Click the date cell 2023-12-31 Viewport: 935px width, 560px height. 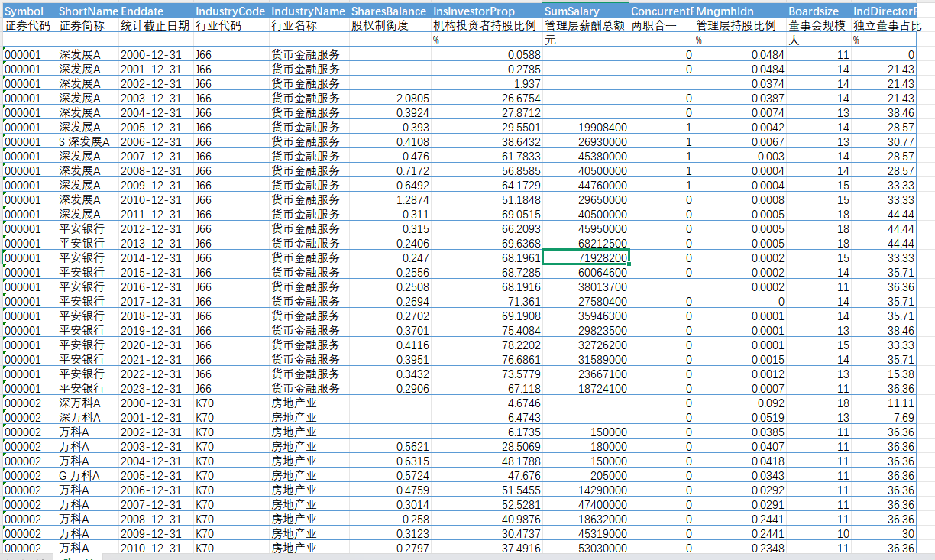click(157, 388)
